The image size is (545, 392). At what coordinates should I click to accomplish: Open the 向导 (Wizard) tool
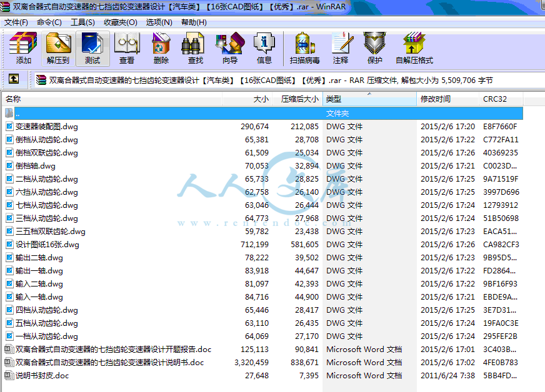(x=230, y=48)
